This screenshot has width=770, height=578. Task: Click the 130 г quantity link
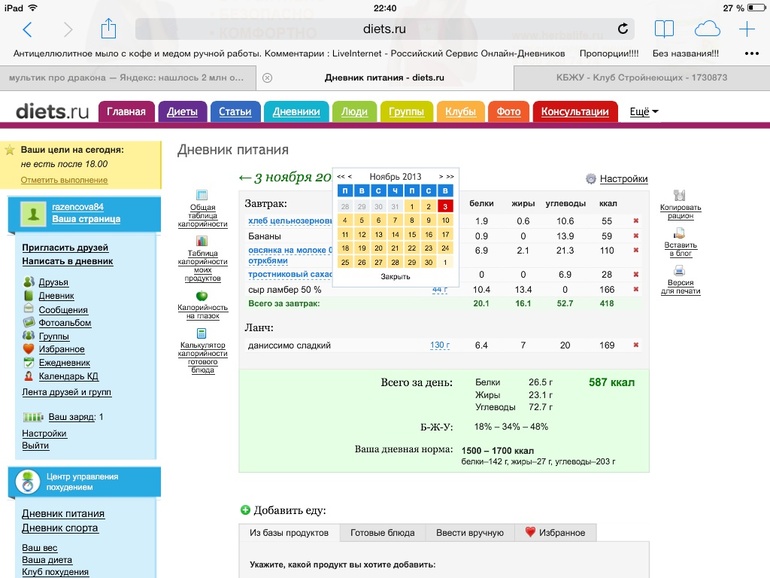[x=440, y=345]
